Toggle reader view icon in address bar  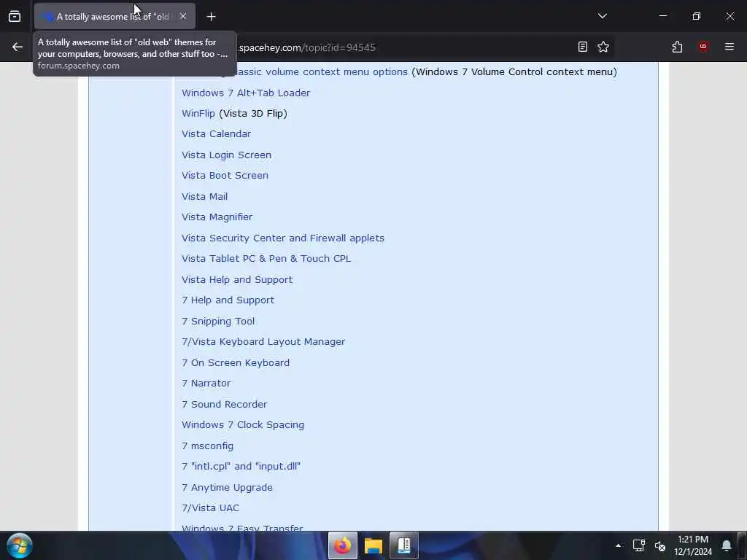[582, 47]
